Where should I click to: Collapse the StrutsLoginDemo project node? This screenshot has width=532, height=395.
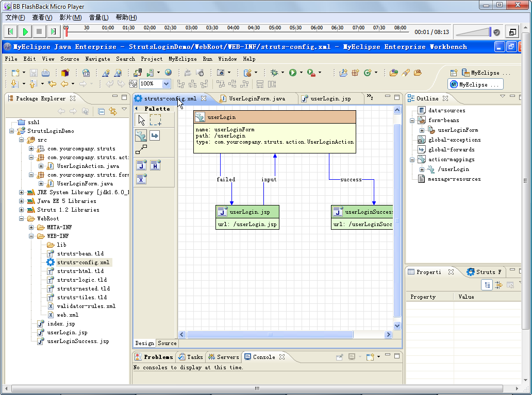[x=11, y=131]
